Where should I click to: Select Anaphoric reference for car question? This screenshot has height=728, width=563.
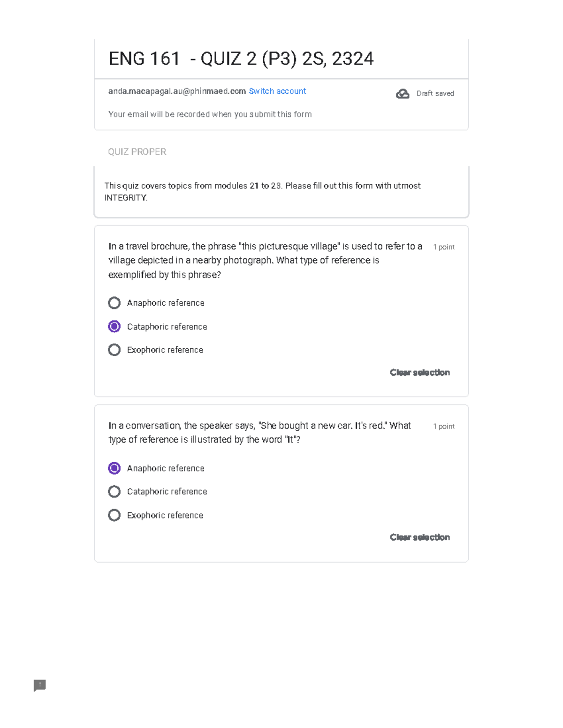click(114, 468)
